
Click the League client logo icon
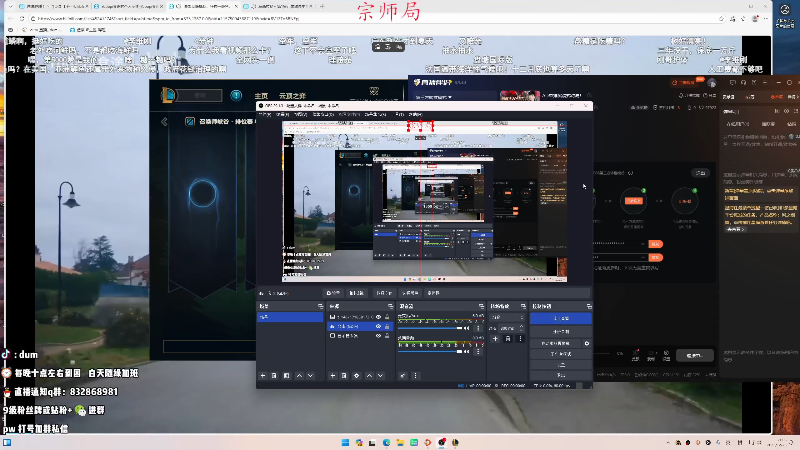tap(169, 95)
